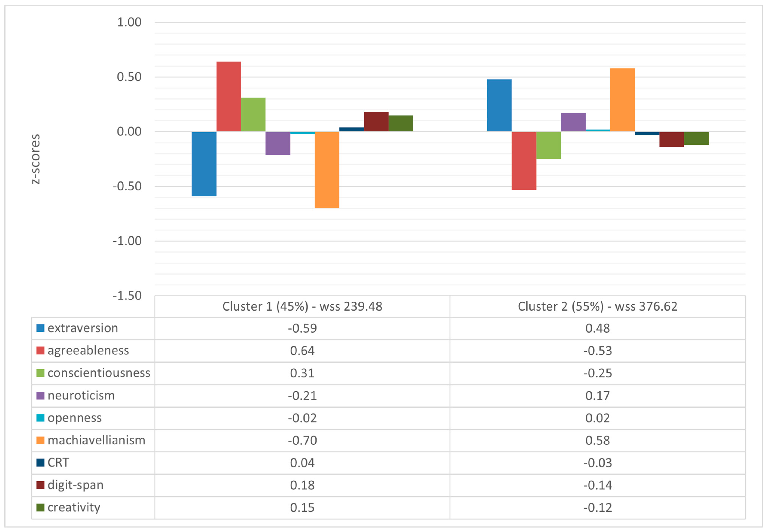Image resolution: width=767 pixels, height=532 pixels.
Task: Click the -0.70 machiavellianism table cell
Action: click(302, 440)
